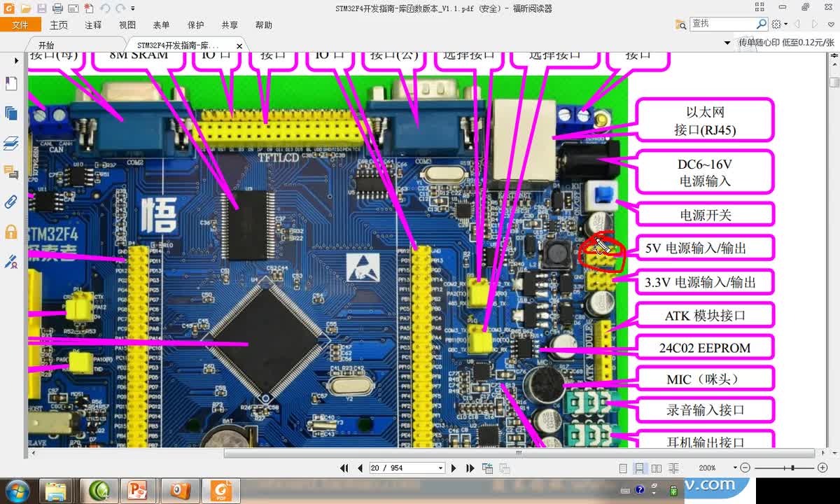Jump to the first page

tap(344, 468)
